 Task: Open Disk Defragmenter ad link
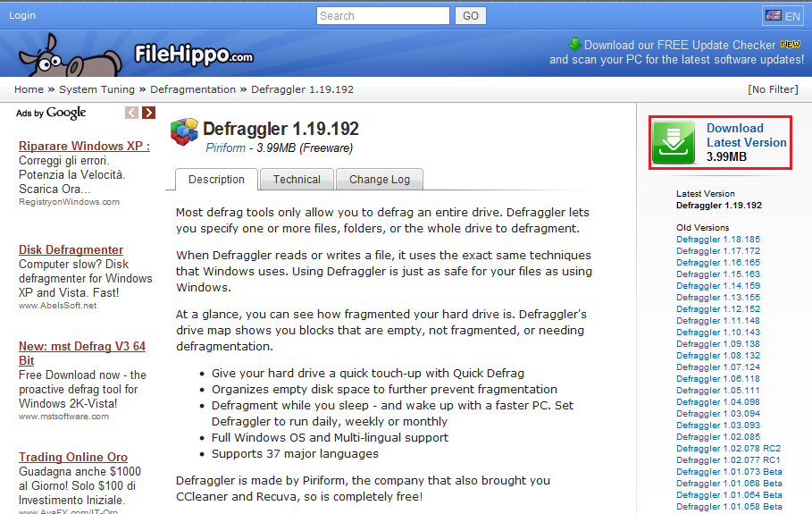(x=71, y=249)
